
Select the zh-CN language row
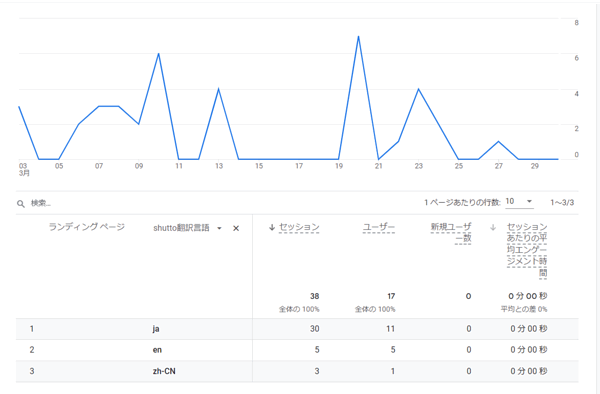(297, 371)
